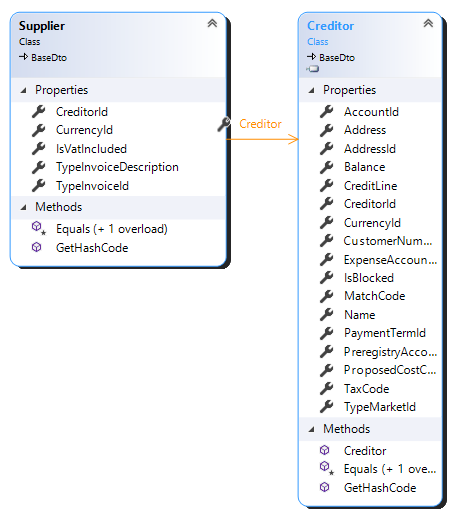
Task: Collapse the Creditor Methods section
Action: coord(311,429)
